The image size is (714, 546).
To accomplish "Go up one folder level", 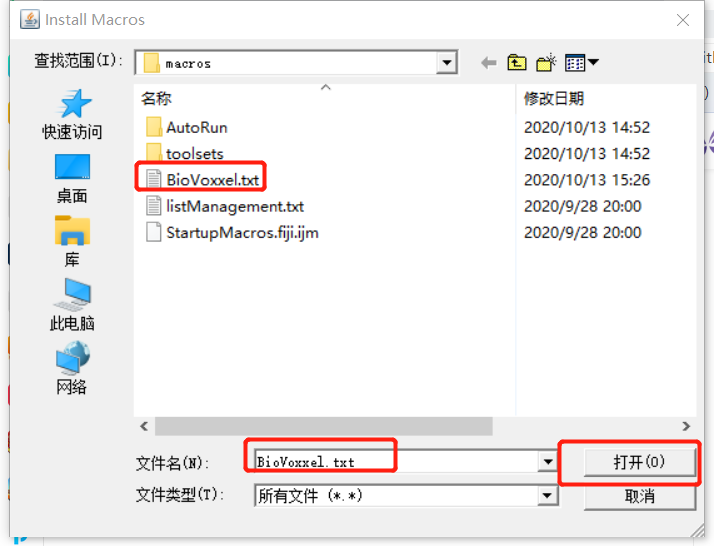I will pos(517,62).
